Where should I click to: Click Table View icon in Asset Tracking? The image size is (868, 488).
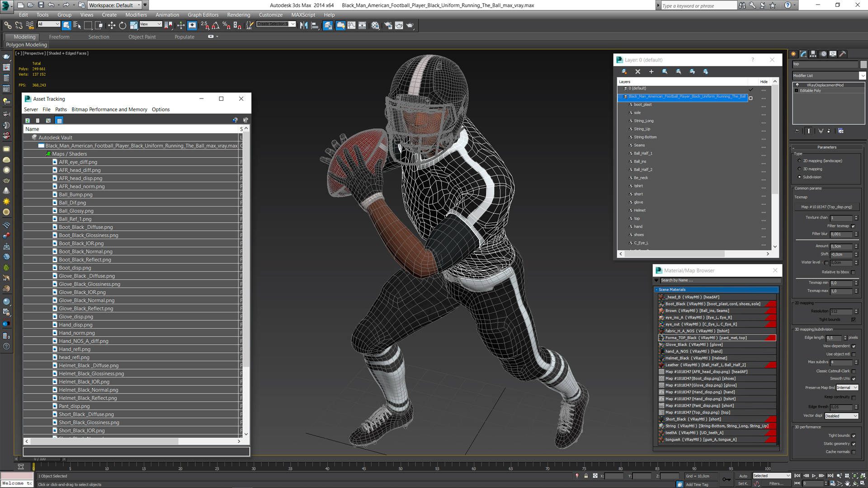[x=59, y=121]
